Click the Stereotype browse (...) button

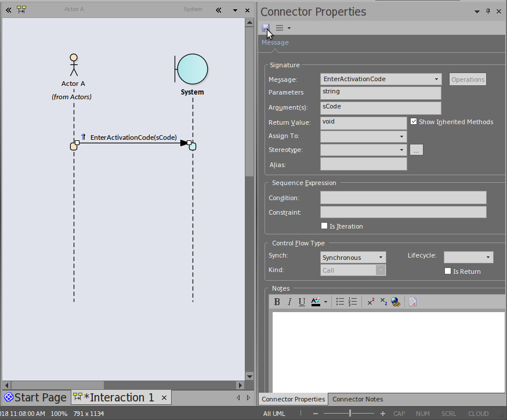click(x=416, y=150)
